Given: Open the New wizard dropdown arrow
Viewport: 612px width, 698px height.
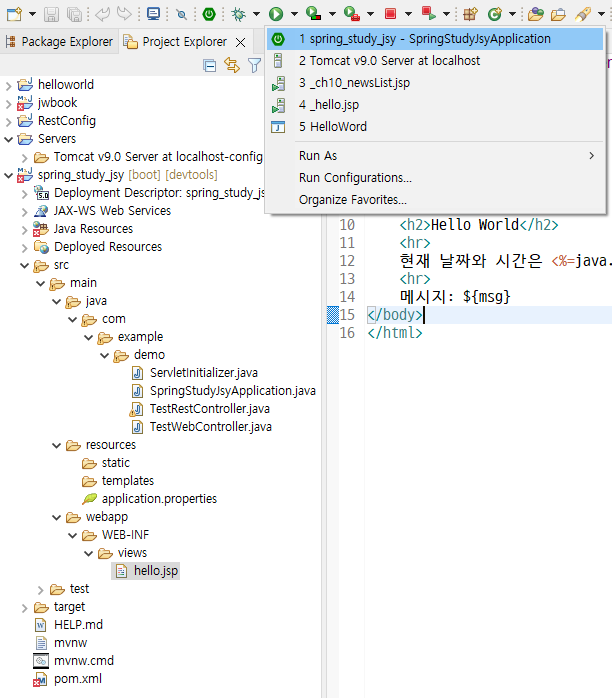Looking at the screenshot, I should click(x=32, y=14).
